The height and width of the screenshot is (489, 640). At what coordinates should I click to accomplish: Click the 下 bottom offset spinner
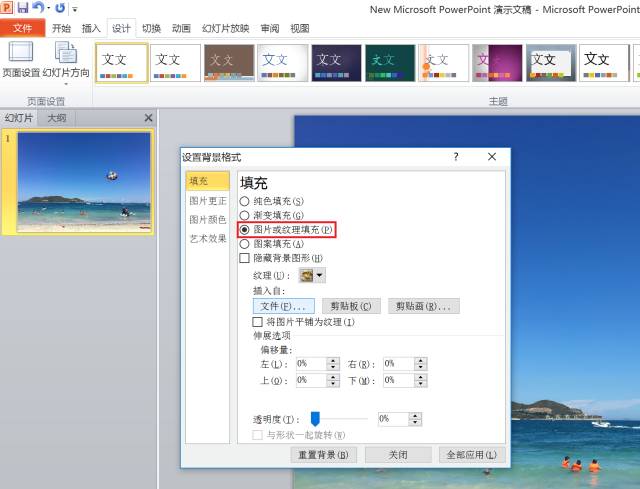pos(420,380)
